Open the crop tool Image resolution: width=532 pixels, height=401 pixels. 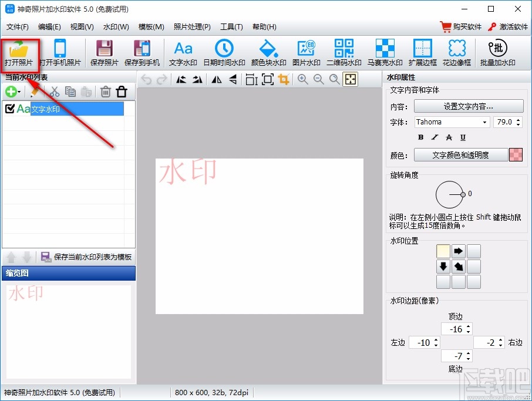tap(283, 79)
